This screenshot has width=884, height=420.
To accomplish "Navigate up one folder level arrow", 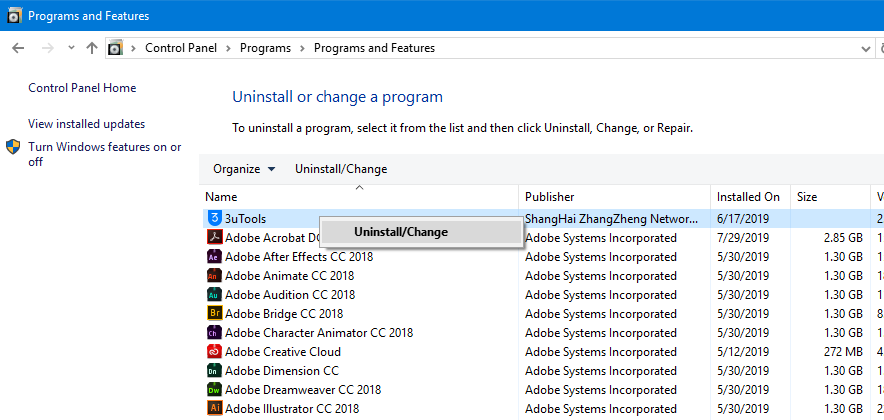I will click(x=92, y=48).
